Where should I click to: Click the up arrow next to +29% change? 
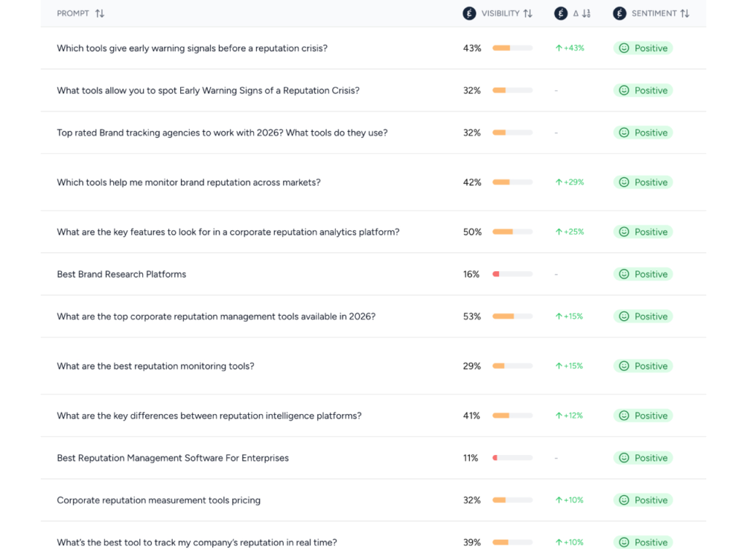(559, 182)
